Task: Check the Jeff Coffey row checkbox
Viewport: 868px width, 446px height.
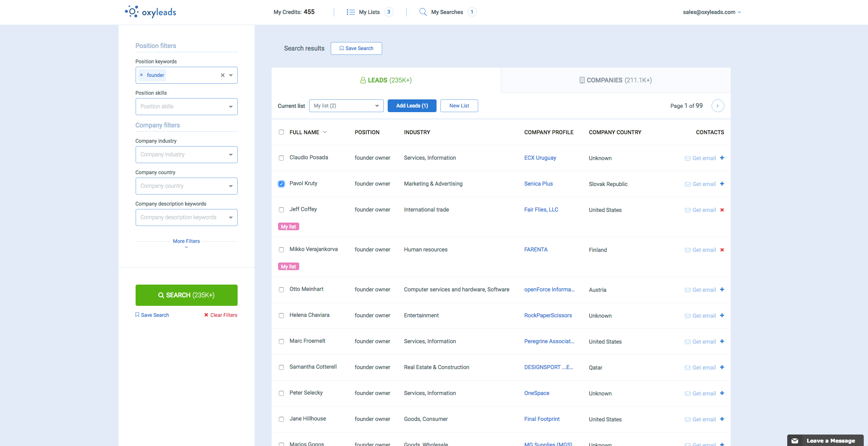Action: 281,210
